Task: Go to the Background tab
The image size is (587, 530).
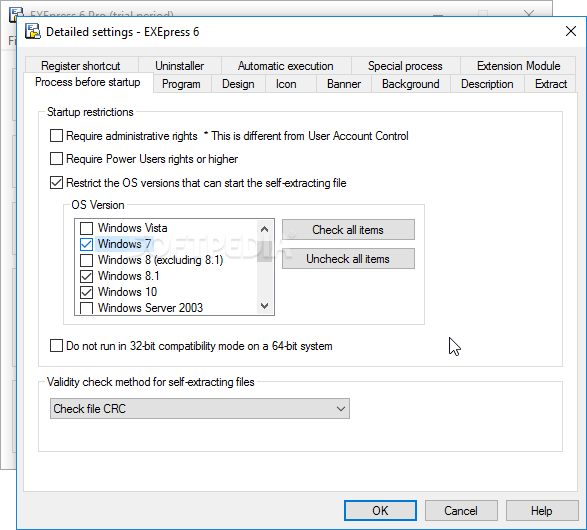Action: pyautogui.click(x=411, y=84)
